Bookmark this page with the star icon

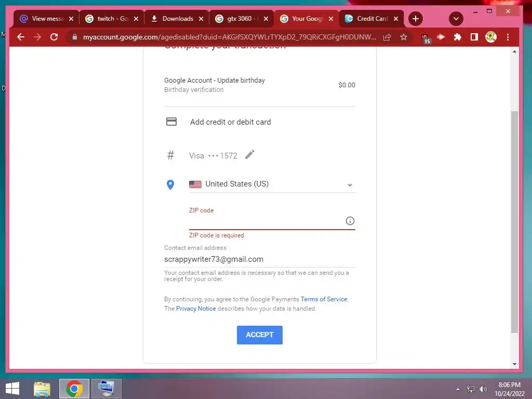[x=403, y=37]
